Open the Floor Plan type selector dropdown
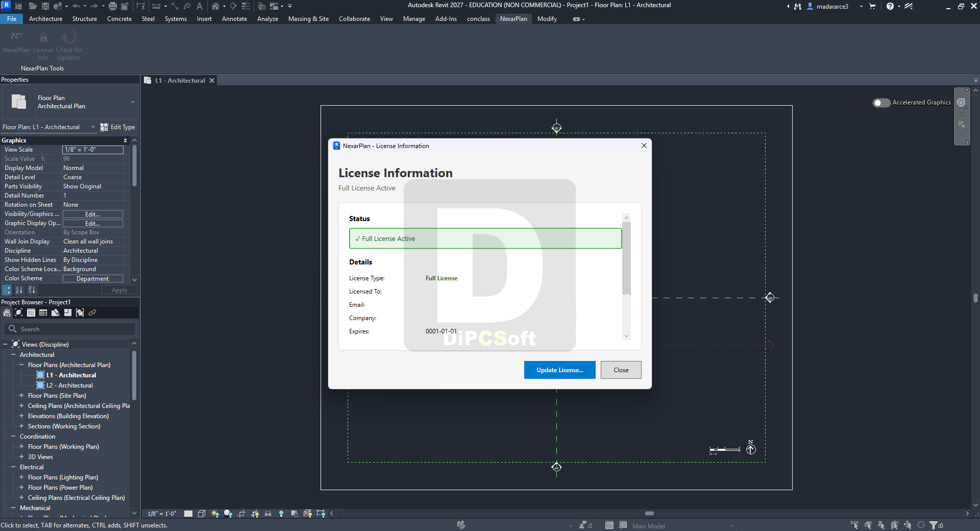The width and height of the screenshot is (980, 531). tap(133, 102)
